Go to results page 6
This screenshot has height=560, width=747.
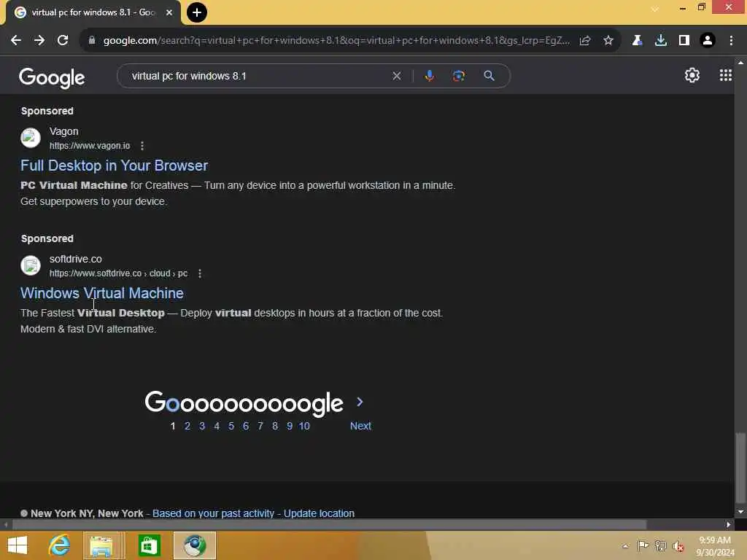(246, 426)
